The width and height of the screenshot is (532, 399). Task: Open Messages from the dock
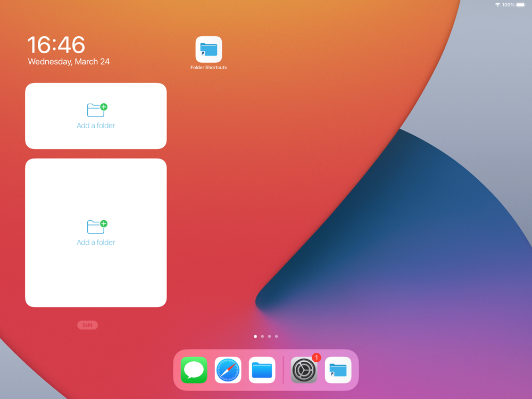click(x=194, y=370)
